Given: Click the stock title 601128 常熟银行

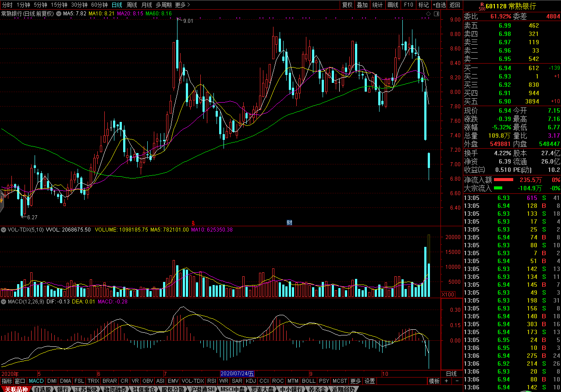Looking at the screenshot, I should pyautogui.click(x=511, y=6).
